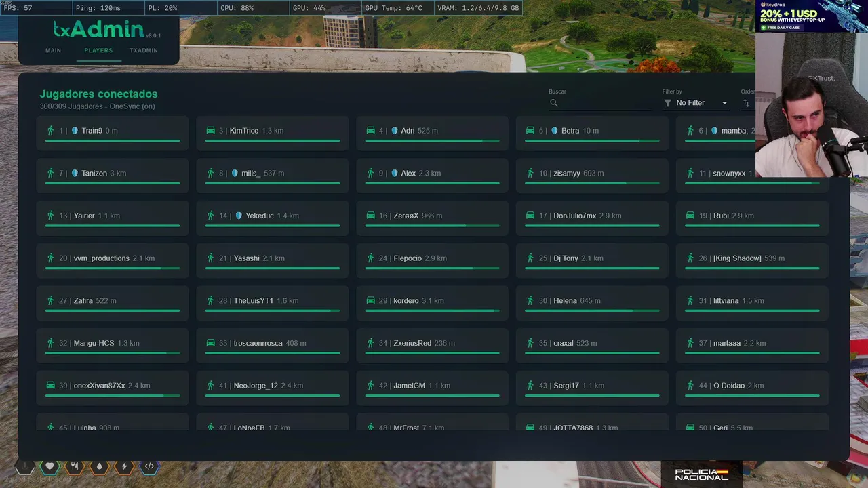Click the car icon on ZerøøX card

click(371, 216)
